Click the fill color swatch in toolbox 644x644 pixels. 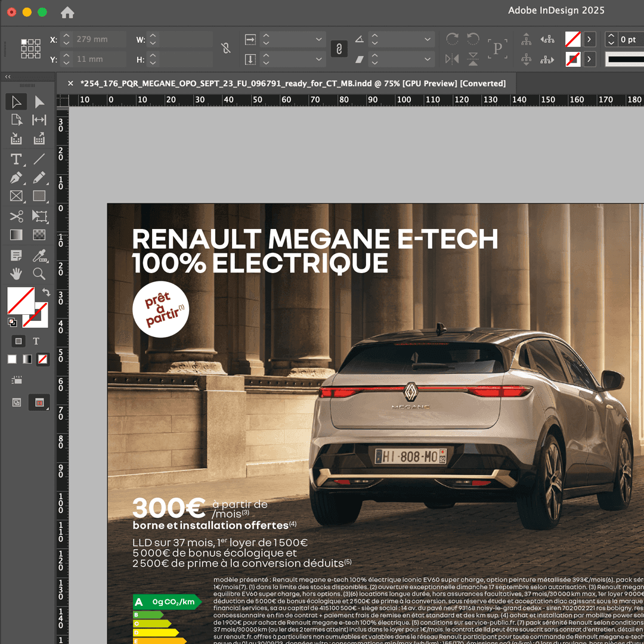tap(20, 300)
